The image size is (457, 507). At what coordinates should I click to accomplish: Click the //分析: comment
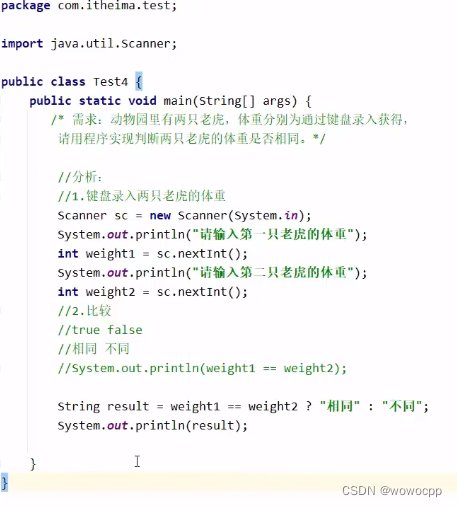[80, 177]
